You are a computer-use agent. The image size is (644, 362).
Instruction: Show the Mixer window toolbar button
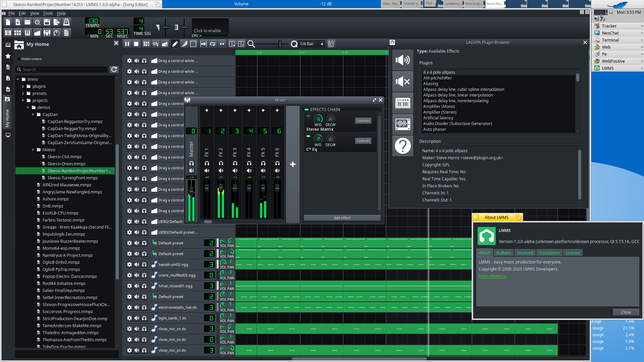(47, 33)
